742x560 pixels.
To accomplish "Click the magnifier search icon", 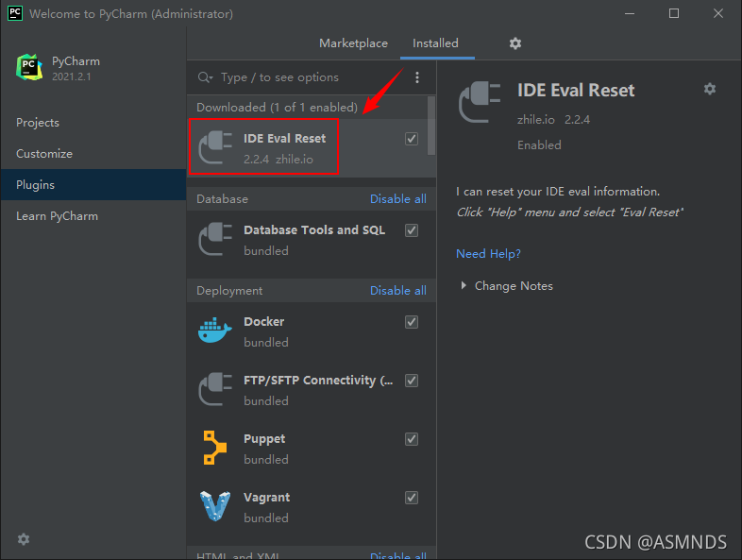I will coord(205,77).
